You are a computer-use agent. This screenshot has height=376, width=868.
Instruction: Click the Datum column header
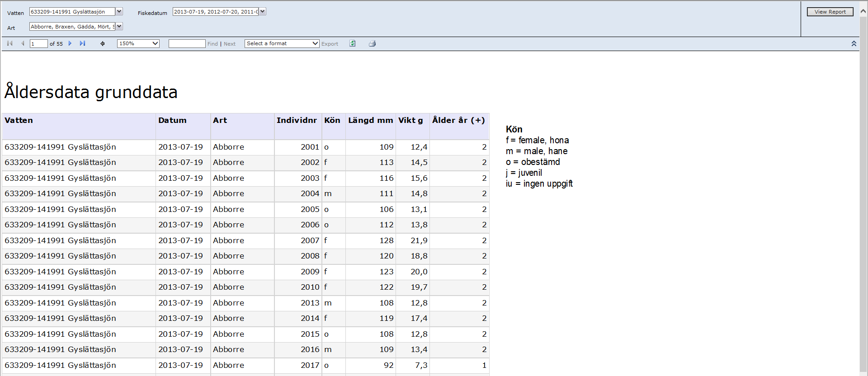point(183,126)
